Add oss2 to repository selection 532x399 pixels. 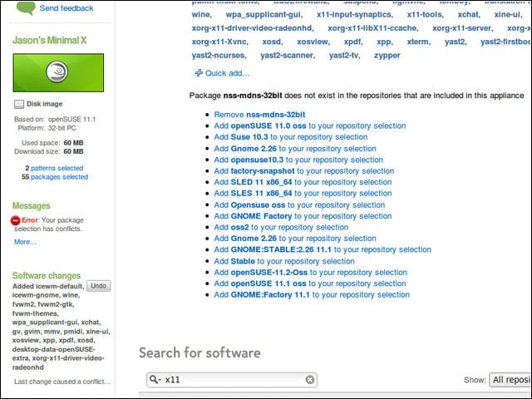click(x=281, y=227)
